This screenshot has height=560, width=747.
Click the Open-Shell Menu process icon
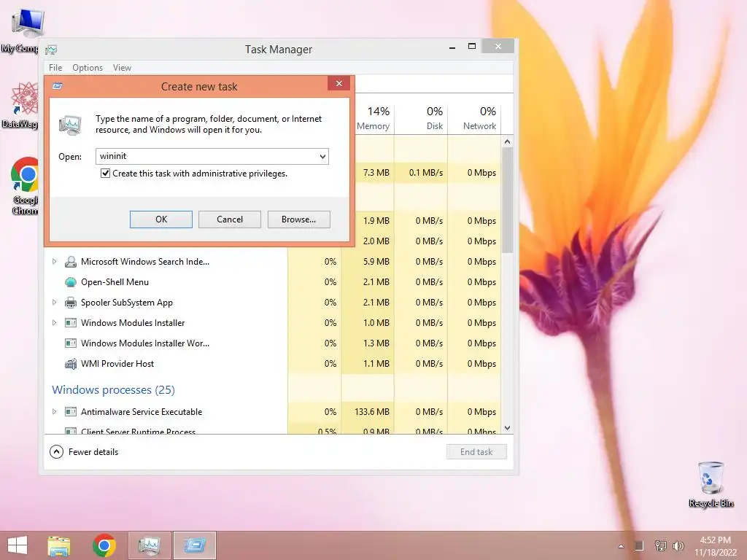71,282
